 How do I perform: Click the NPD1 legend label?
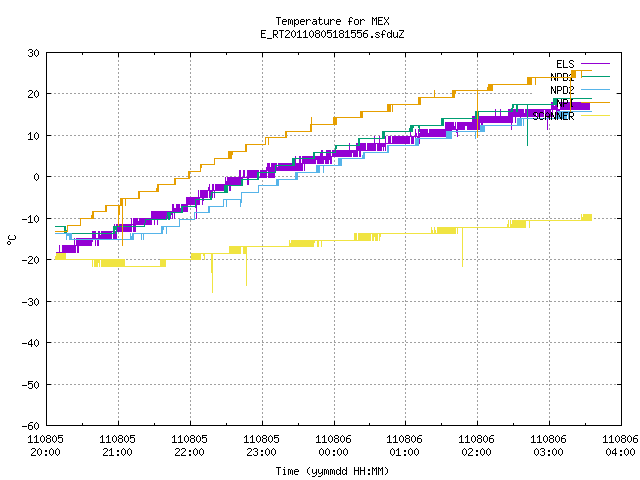[562, 77]
